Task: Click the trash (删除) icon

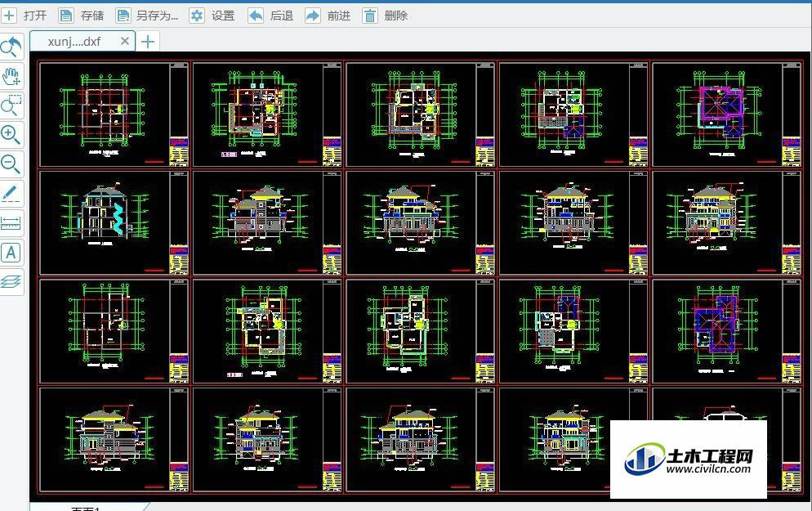Action: coord(370,16)
